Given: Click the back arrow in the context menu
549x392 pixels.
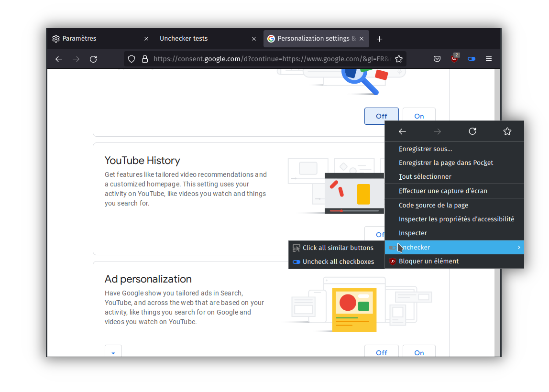Looking at the screenshot, I should pyautogui.click(x=402, y=131).
